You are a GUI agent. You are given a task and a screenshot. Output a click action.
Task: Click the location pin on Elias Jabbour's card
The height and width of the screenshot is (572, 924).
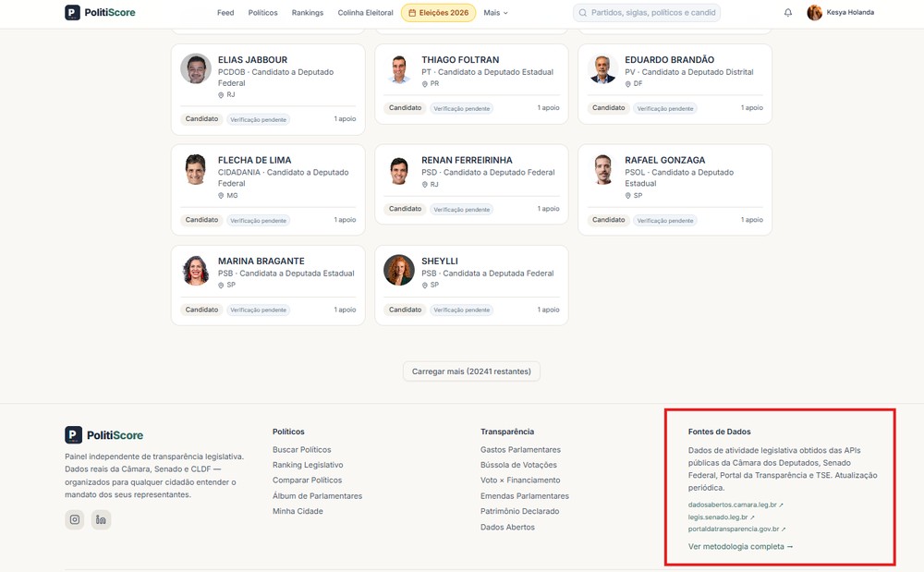pos(221,95)
